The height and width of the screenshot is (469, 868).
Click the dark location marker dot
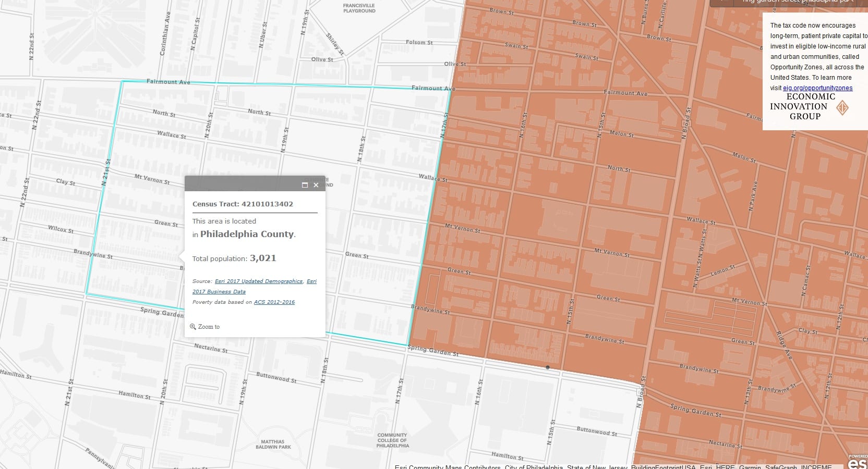tap(547, 367)
